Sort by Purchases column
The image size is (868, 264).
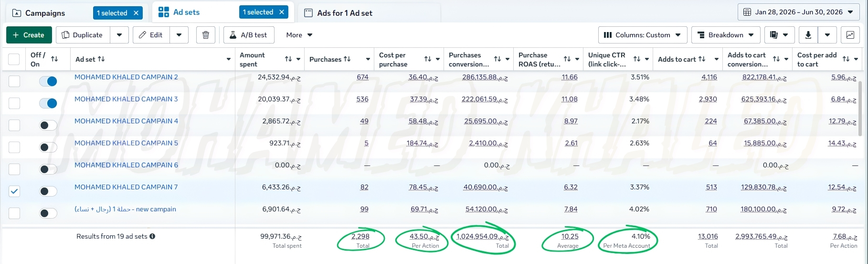[347, 59]
